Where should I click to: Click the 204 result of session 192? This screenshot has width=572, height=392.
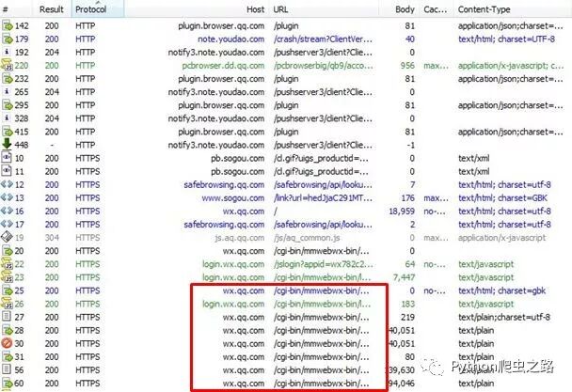coord(52,52)
